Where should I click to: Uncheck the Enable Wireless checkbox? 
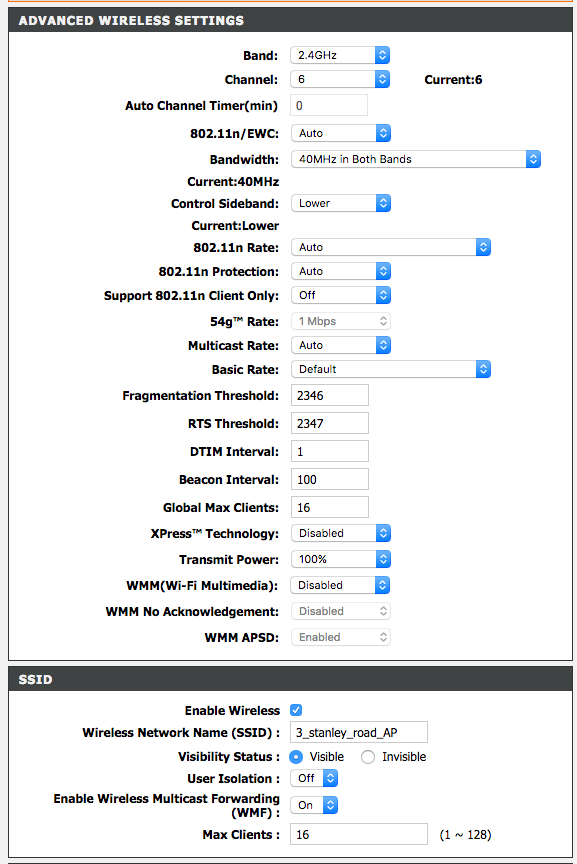pyautogui.click(x=295, y=710)
